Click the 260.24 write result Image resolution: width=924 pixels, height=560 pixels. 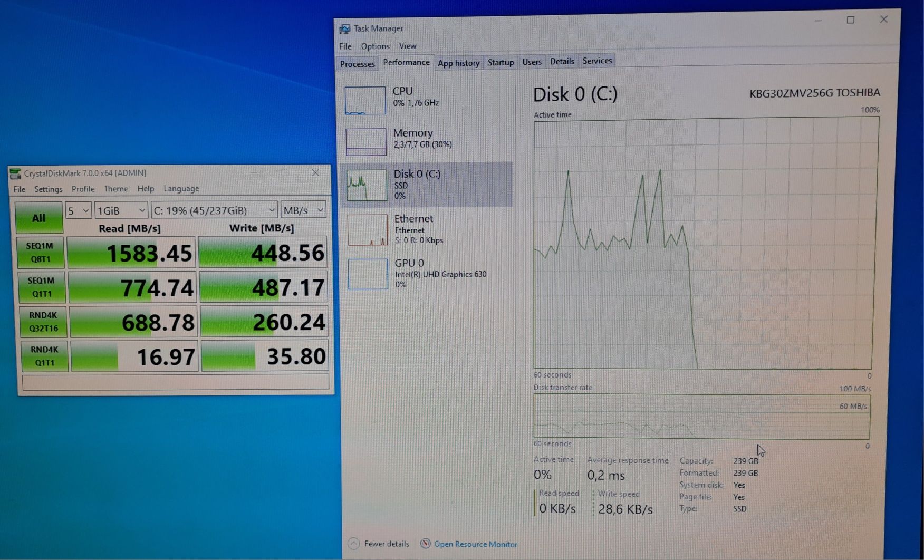264,322
